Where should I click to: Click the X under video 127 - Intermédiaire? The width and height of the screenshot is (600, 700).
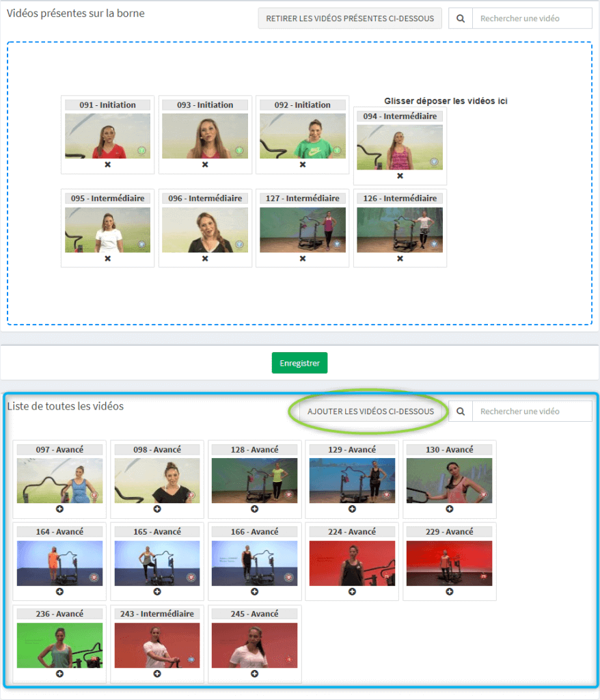click(303, 258)
